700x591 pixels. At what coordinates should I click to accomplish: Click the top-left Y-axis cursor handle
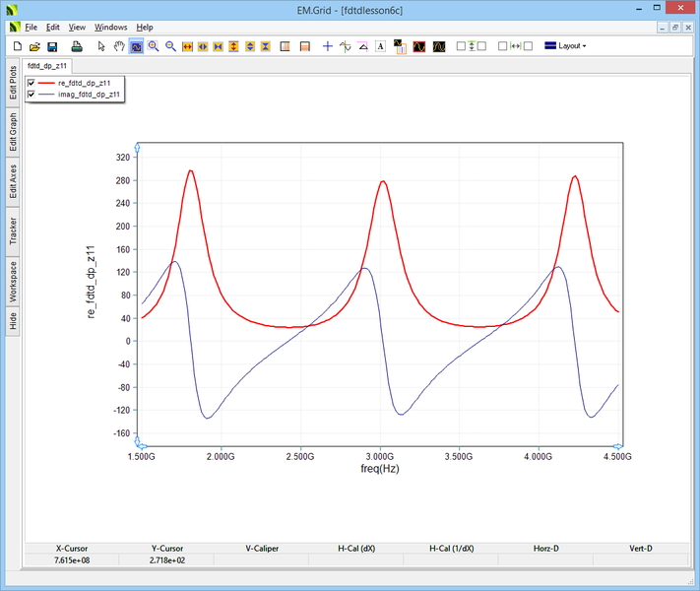coord(138,148)
